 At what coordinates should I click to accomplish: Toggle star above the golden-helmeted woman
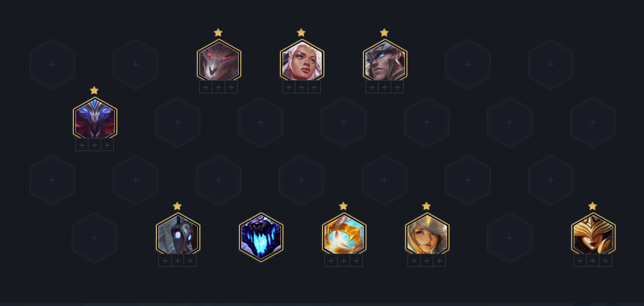pos(592,206)
